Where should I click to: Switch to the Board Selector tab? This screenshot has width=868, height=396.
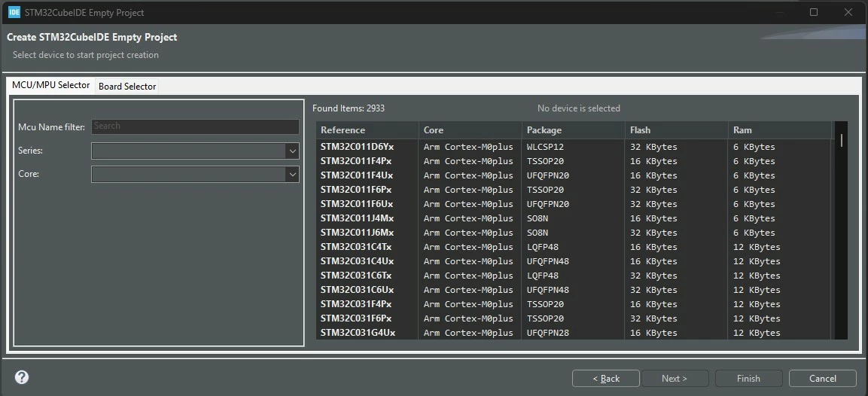(126, 87)
